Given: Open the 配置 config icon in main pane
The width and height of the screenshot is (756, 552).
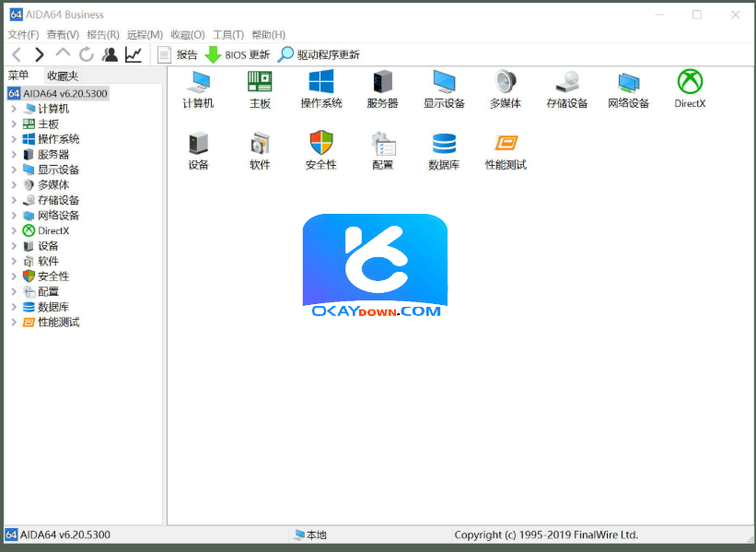Looking at the screenshot, I should click(x=383, y=151).
